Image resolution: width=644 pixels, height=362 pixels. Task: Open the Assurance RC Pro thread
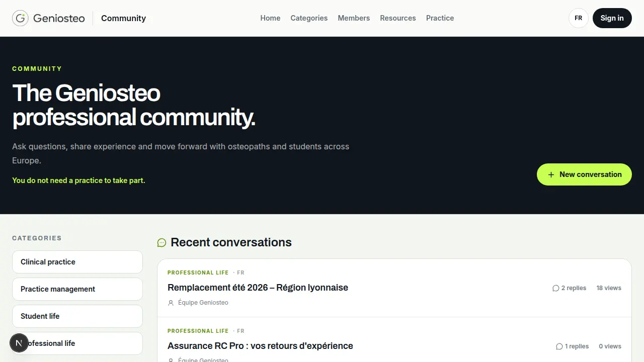[260, 346]
